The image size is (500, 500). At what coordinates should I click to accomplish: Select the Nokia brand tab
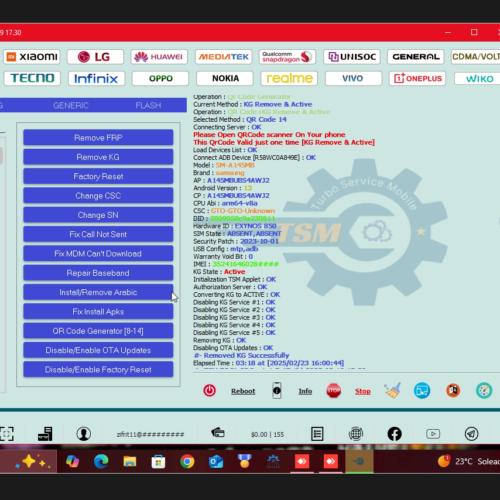coord(225,78)
